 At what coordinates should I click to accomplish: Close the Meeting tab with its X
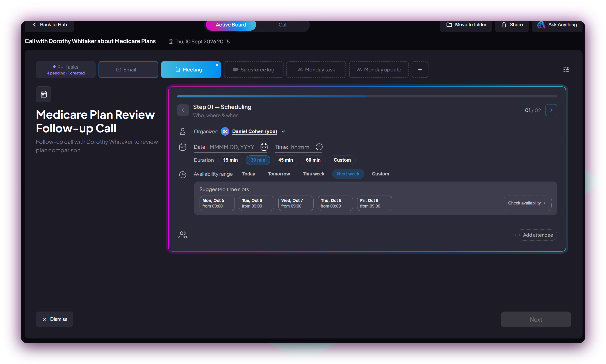pos(217,65)
